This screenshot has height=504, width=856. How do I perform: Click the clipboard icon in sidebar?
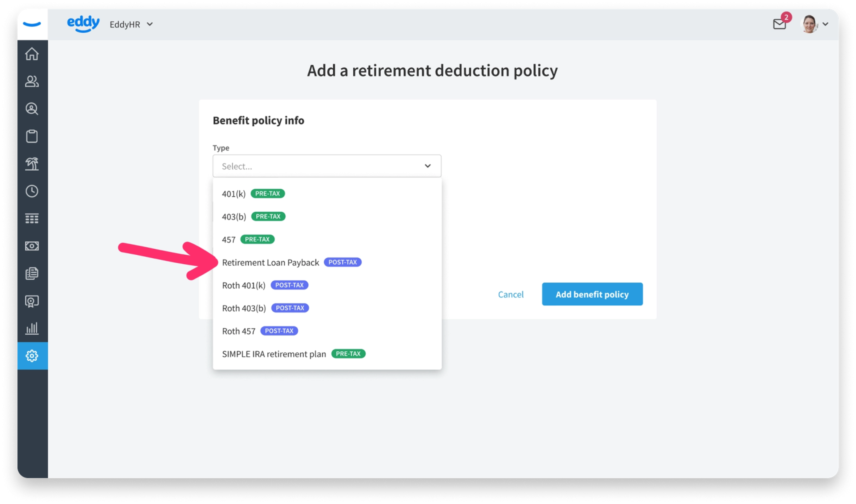click(32, 136)
